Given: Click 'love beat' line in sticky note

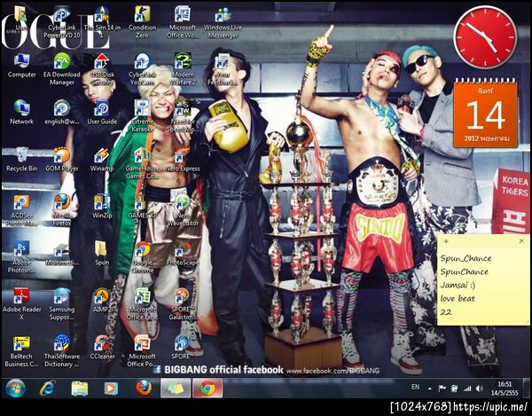Looking at the screenshot, I should [458, 299].
